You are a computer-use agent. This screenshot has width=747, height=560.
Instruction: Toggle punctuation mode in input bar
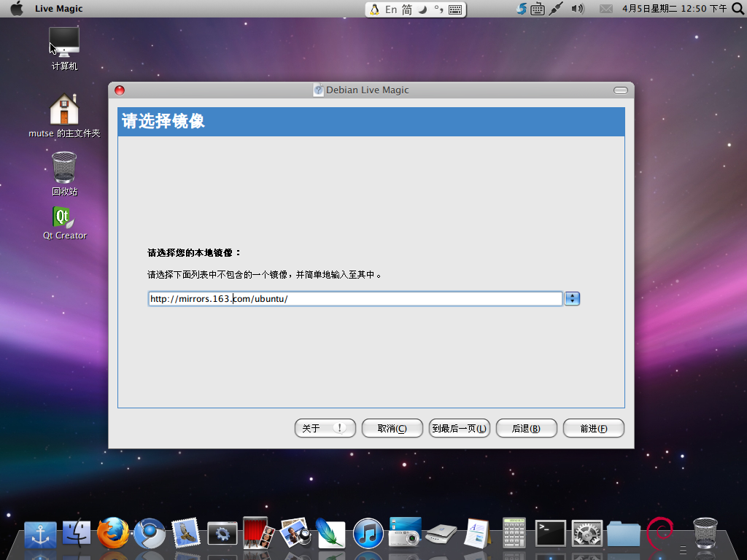coord(438,9)
